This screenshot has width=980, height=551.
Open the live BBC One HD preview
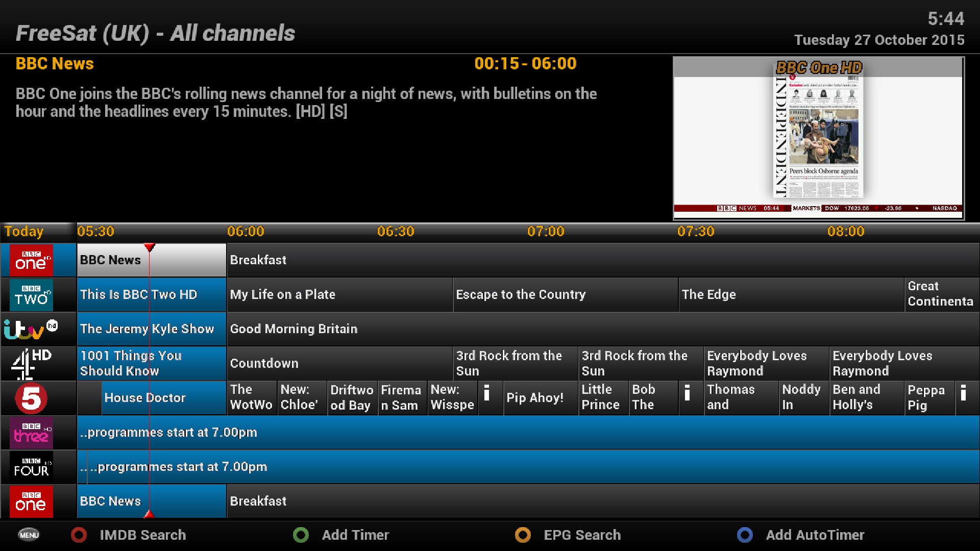click(818, 138)
